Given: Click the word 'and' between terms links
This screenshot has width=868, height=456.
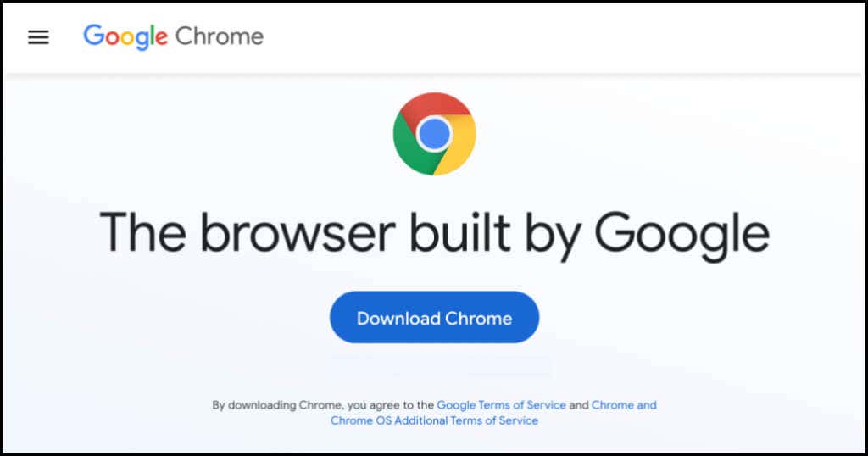Looking at the screenshot, I should 578,405.
